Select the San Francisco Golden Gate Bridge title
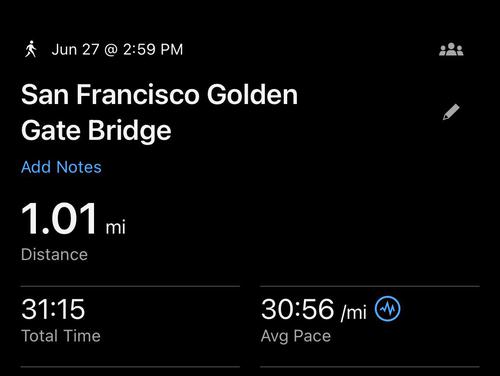Screen dimensions: 500x376 (x=159, y=113)
